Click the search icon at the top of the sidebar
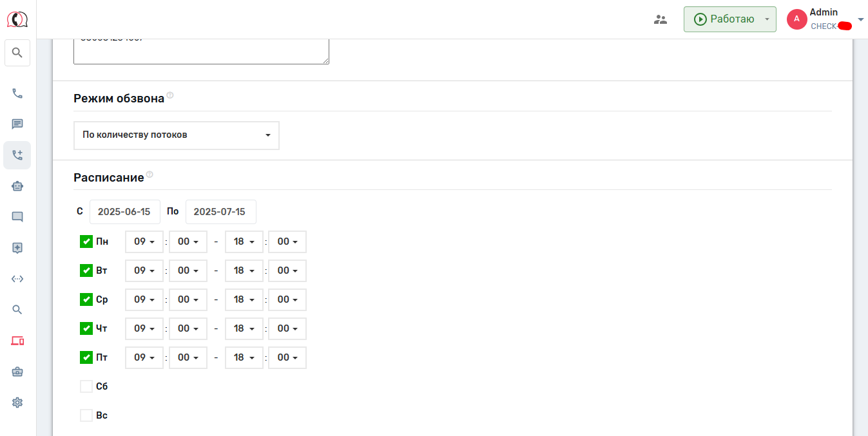 click(17, 53)
